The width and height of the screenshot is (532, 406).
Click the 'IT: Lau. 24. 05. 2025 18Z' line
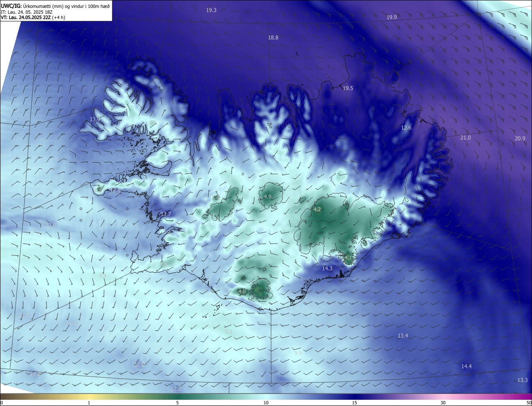pos(26,12)
